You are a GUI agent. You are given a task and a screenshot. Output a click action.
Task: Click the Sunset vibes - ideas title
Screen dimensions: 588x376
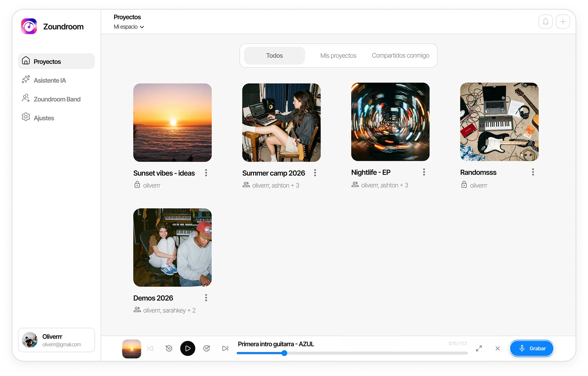pos(164,173)
